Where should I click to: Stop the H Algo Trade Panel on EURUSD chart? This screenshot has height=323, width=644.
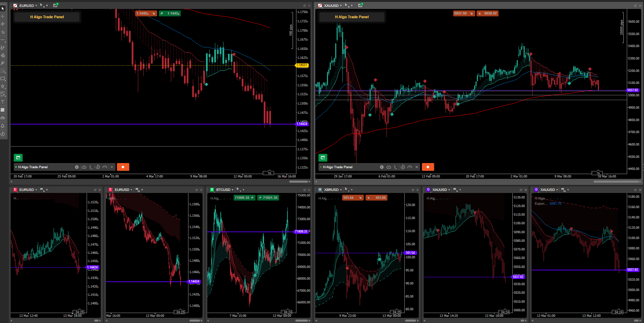[x=123, y=167]
